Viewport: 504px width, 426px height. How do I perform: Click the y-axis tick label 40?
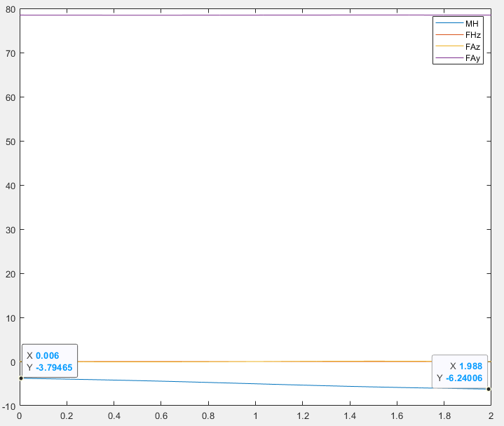11,186
